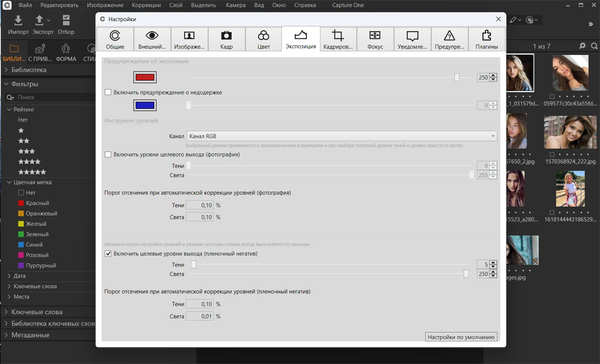Select the Focus settings tab
This screenshot has width=600, height=364.
click(375, 39)
